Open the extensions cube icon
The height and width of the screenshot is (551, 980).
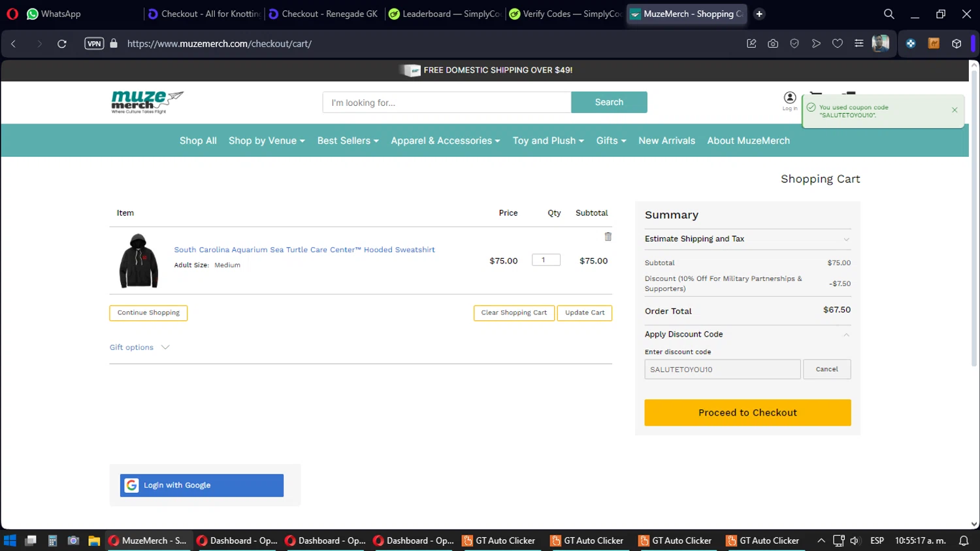click(956, 44)
